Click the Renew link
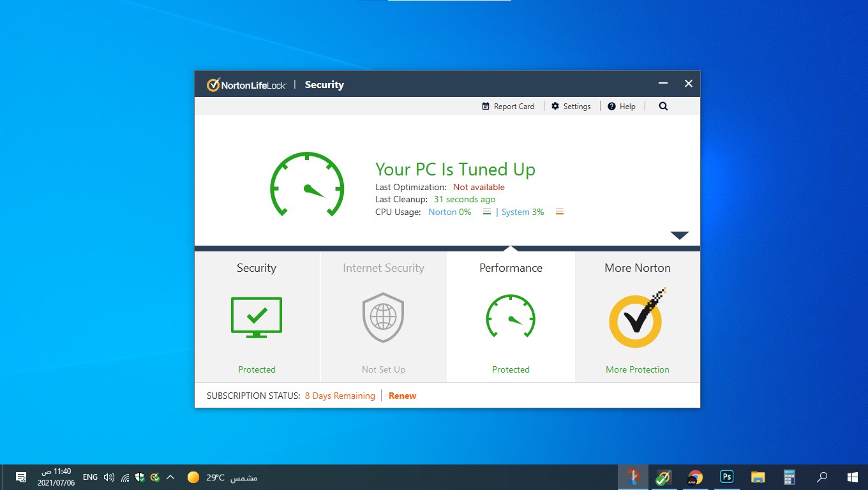Screen dimensions: 868x490 (402, 396)
